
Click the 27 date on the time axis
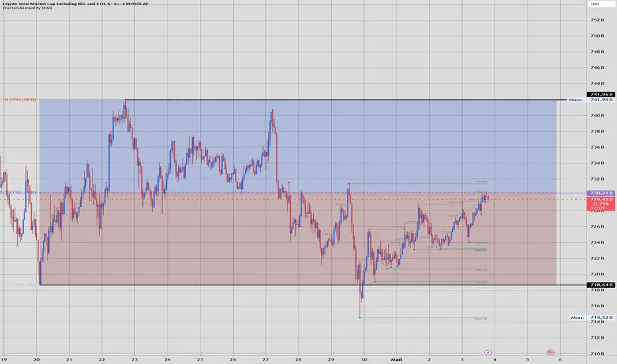click(265, 359)
